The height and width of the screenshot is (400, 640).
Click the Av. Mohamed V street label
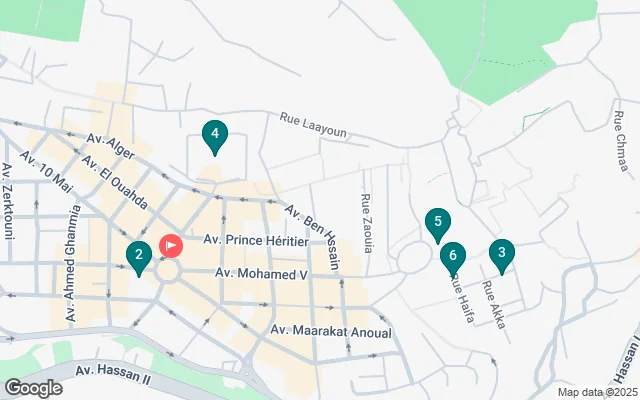click(x=261, y=274)
